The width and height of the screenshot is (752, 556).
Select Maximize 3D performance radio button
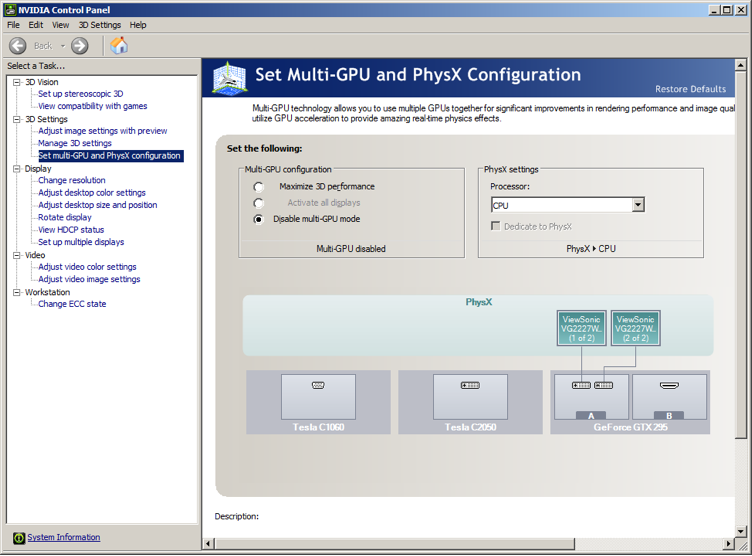(x=259, y=187)
